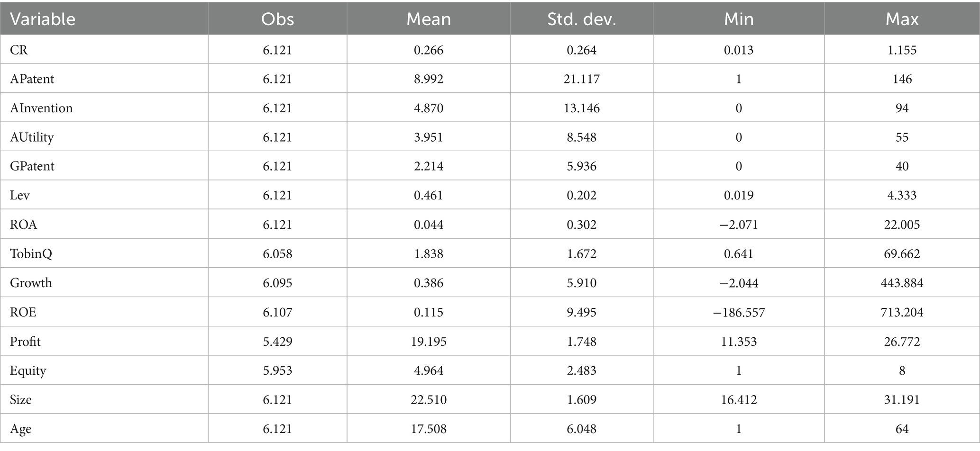
Task: Select the AUtility mean value 3.951
Action: (429, 137)
